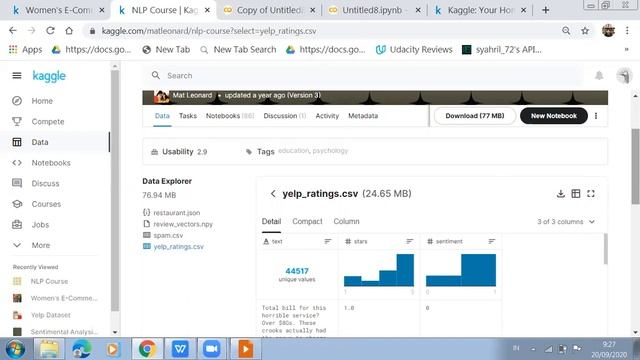
Task: Click the kaggle logo
Action: 49,76
